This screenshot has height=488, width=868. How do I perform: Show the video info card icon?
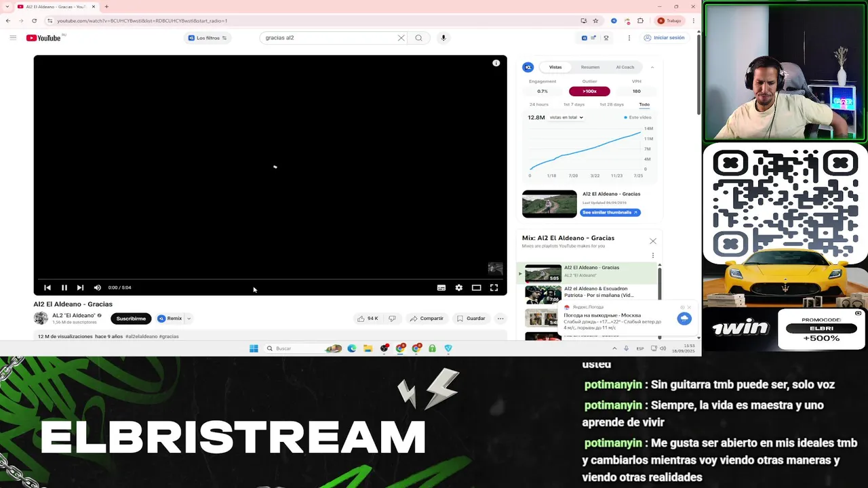point(496,63)
